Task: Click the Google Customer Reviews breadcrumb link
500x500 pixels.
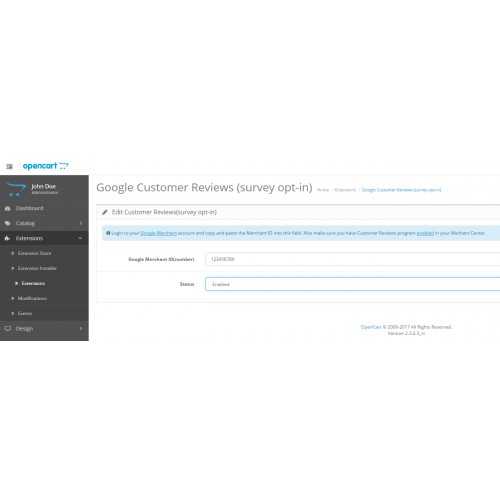Action: coord(401,190)
